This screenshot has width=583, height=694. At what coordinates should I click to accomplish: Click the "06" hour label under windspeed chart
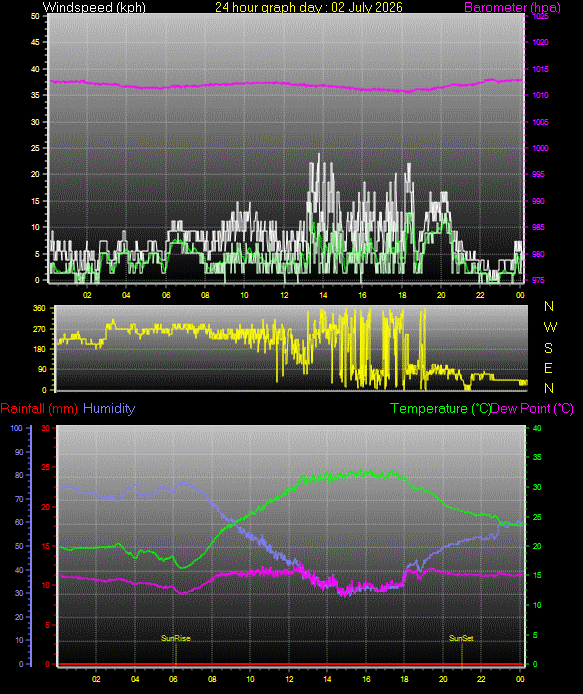[166, 295]
